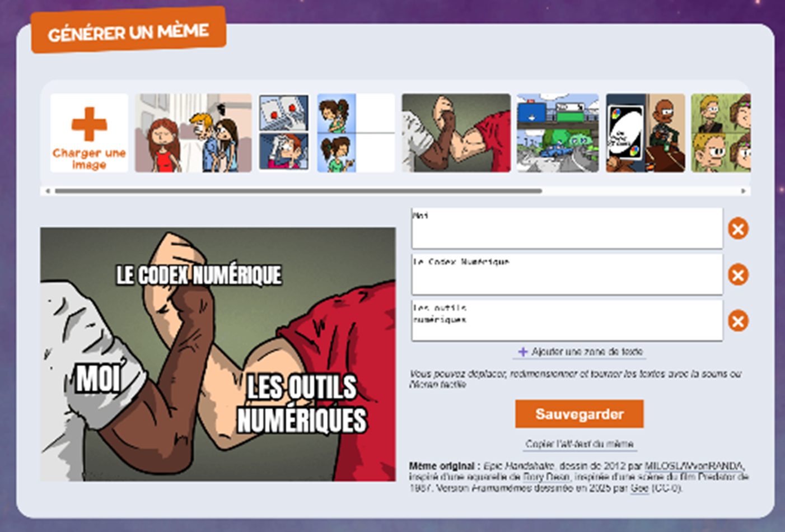The height and width of the screenshot is (532, 785).
Task: Select the Epic Handshake meme template
Action: click(456, 133)
